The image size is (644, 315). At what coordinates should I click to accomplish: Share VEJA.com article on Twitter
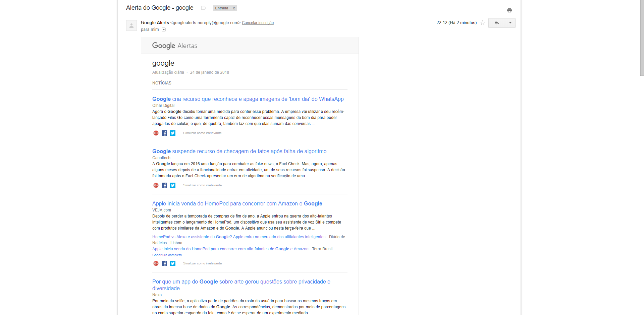coord(173,263)
